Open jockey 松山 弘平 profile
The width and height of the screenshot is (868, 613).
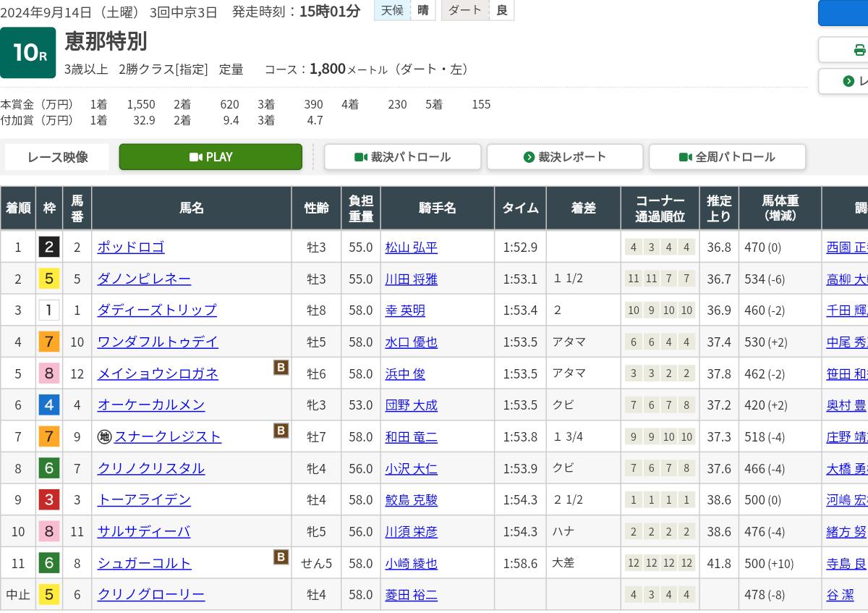click(411, 247)
